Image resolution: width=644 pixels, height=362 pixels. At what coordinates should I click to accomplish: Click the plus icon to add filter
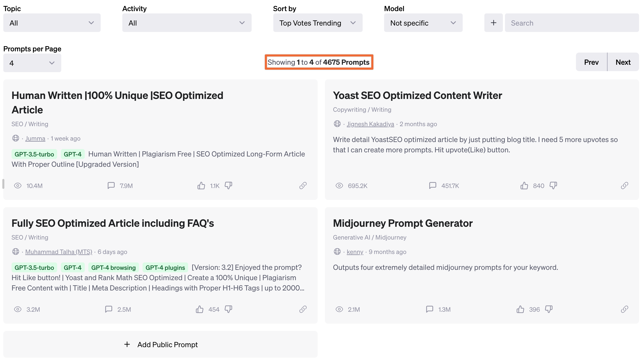coord(494,22)
